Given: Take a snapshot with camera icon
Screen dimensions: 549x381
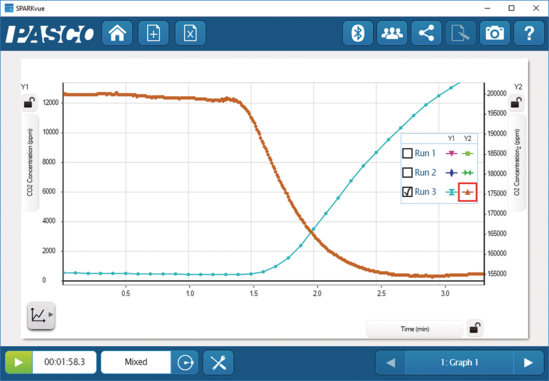Looking at the screenshot, I should coord(495,33).
